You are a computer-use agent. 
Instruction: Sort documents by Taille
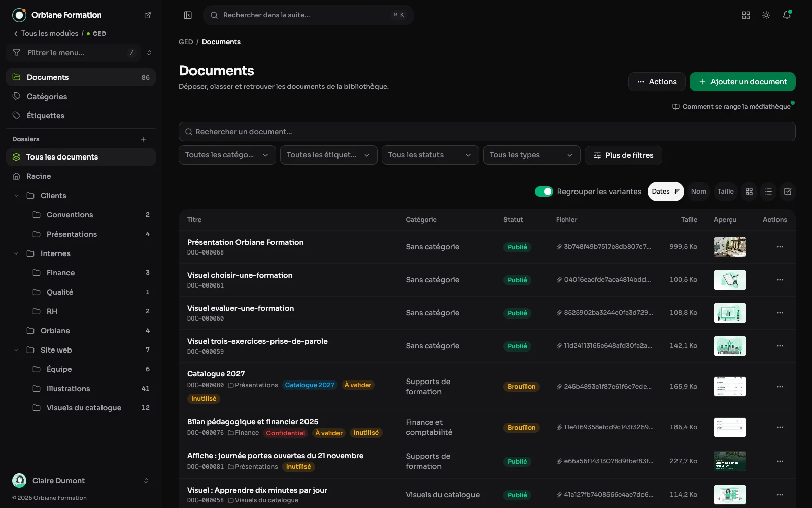[725, 192]
